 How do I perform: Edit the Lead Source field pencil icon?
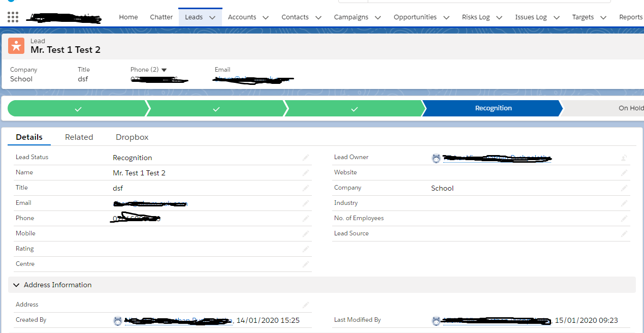tap(624, 234)
